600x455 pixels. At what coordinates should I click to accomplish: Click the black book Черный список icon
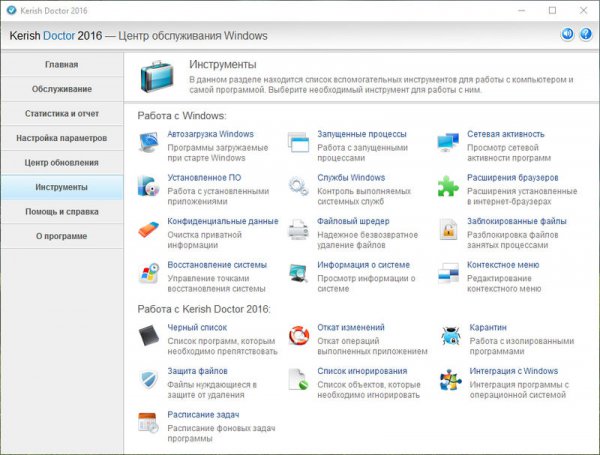tap(149, 336)
